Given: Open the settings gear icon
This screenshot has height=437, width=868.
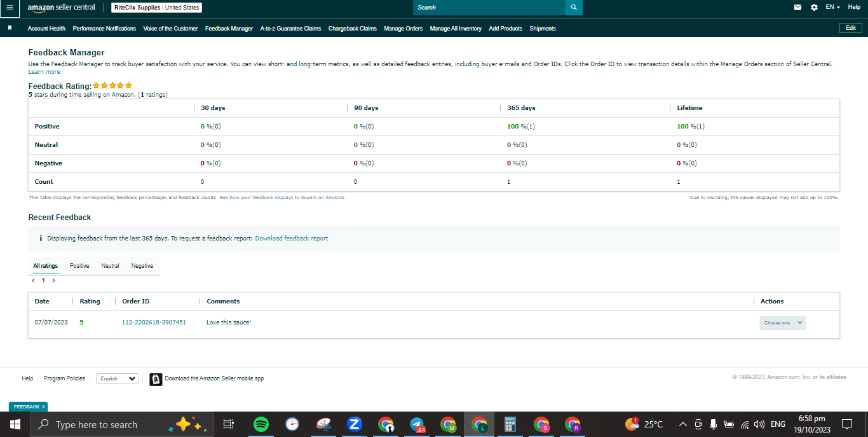Looking at the screenshot, I should click(815, 8).
